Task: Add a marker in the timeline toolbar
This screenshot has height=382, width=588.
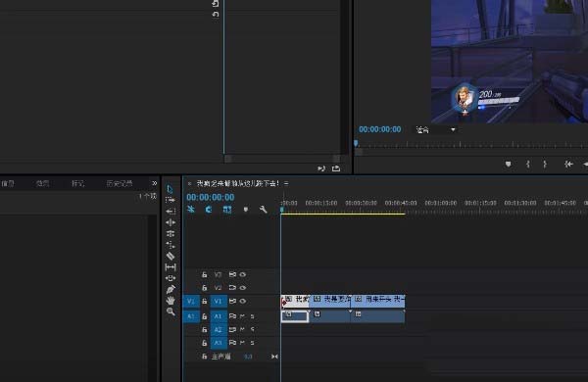Action: [x=246, y=210]
